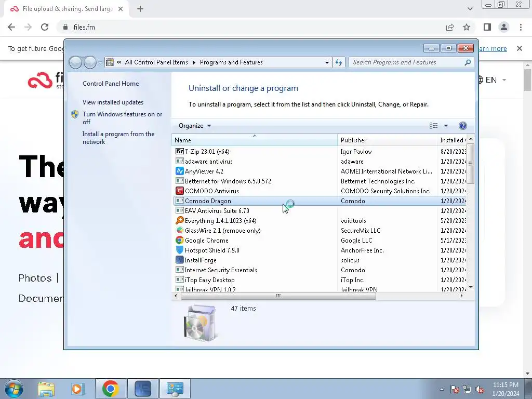This screenshot has height=399, width=532.
Task: Open the Windows Start orb
Action: pyautogui.click(x=14, y=389)
